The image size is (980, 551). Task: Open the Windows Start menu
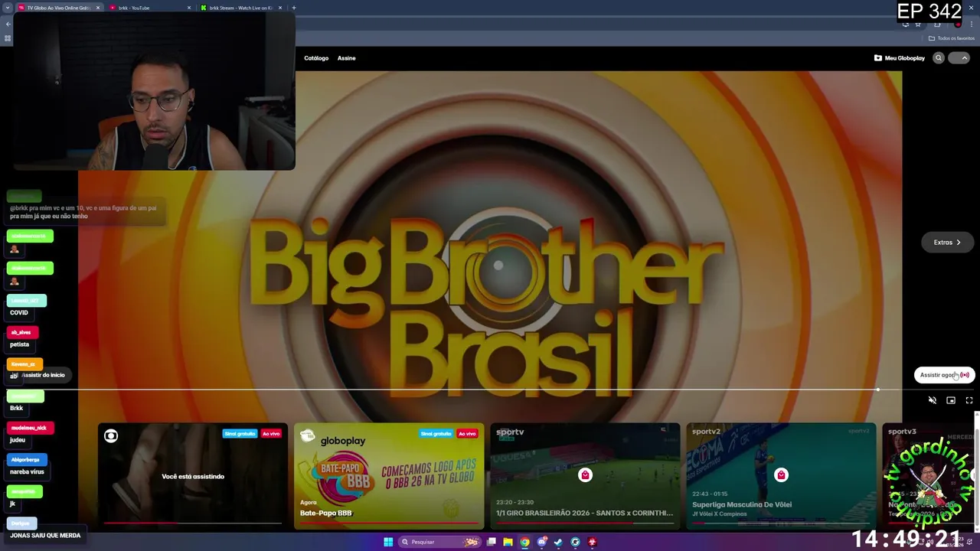pyautogui.click(x=388, y=542)
